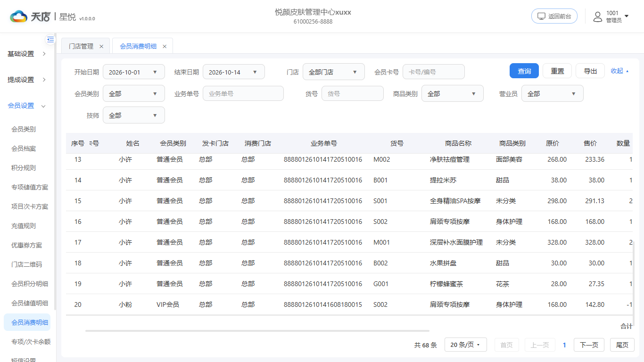Click the 重置 button

point(557,71)
